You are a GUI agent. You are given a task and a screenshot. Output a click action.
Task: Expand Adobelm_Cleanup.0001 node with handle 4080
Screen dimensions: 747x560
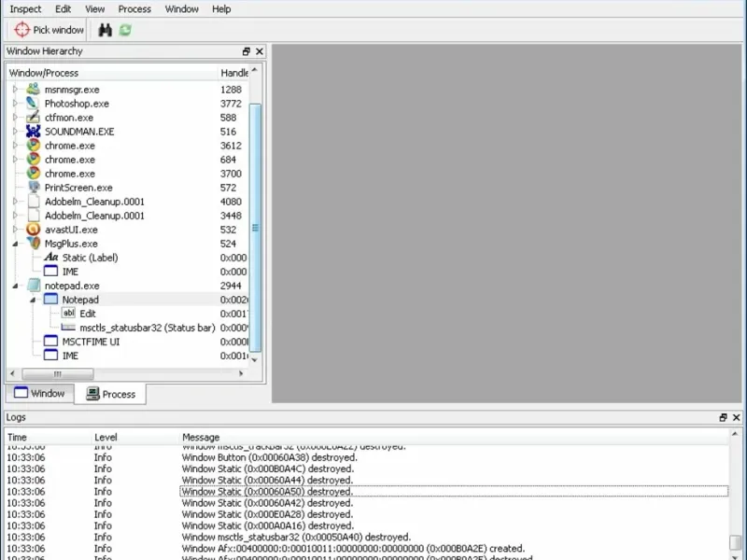[15, 201]
